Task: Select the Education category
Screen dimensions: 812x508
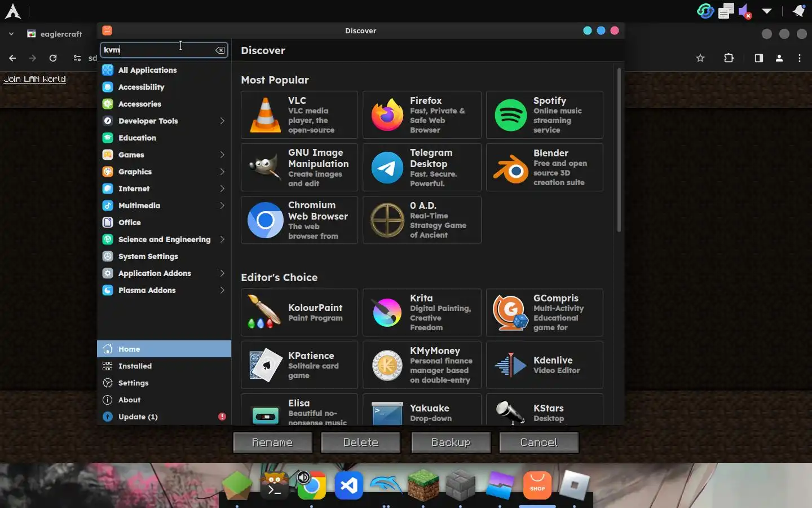Action: point(164,138)
